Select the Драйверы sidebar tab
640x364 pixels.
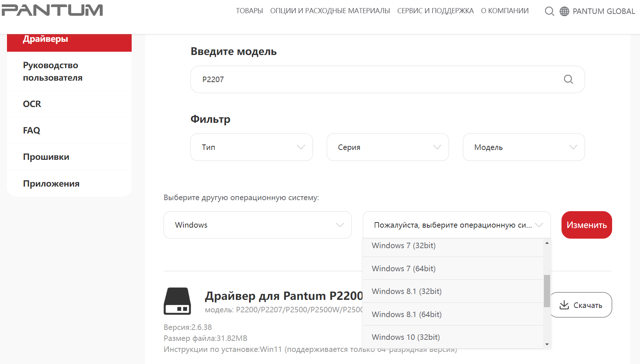click(69, 42)
